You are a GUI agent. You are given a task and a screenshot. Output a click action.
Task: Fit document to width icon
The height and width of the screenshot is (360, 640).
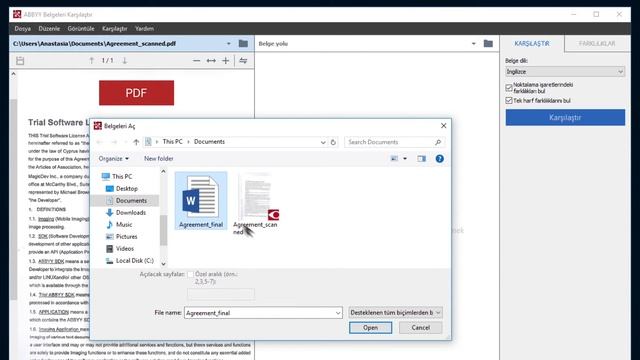tap(211, 60)
